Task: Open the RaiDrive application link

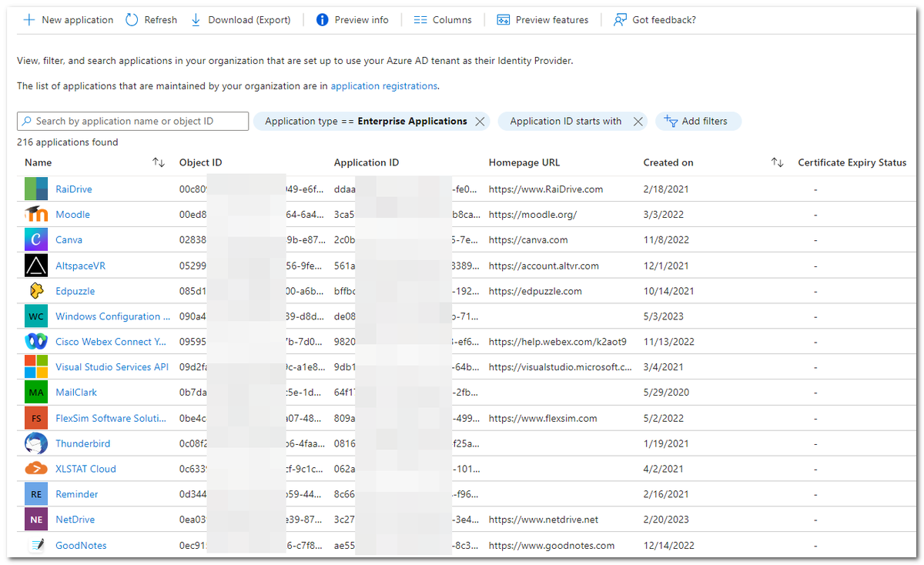Action: 73,189
